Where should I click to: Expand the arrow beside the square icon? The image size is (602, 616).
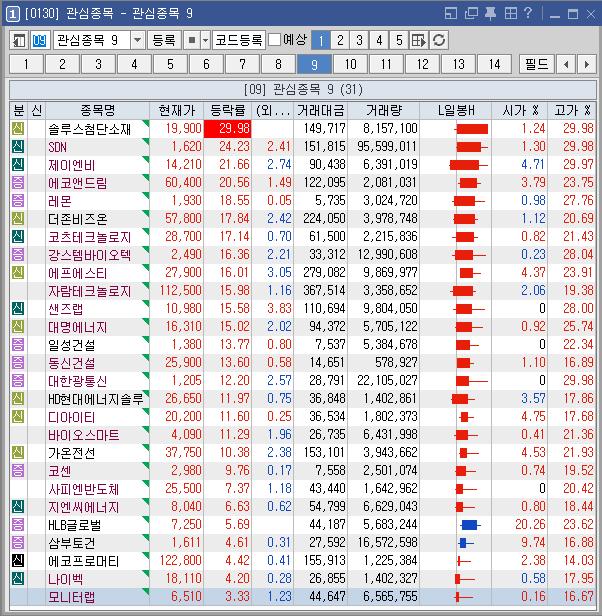(206, 40)
